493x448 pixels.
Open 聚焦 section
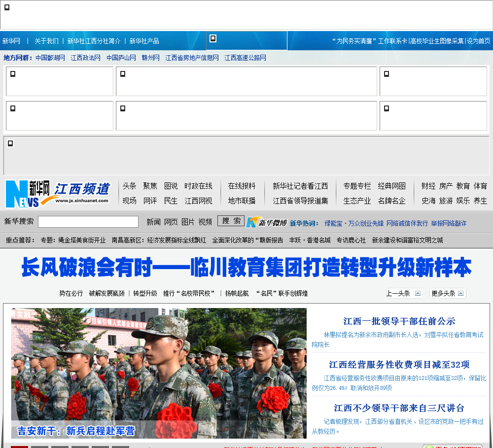point(150,186)
